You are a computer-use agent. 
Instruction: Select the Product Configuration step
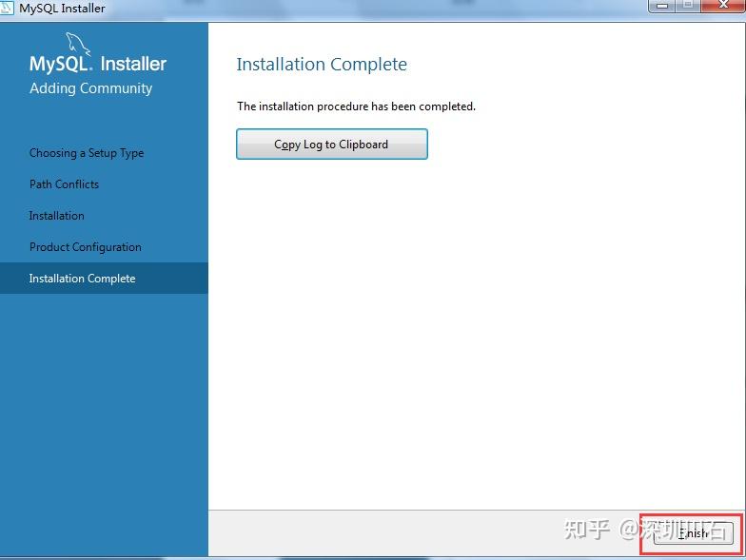click(86, 247)
